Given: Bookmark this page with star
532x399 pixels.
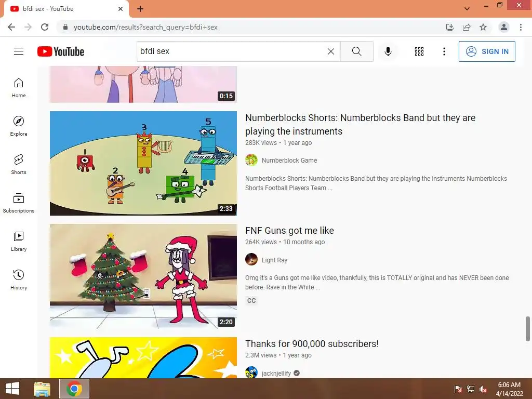Looking at the screenshot, I should (x=483, y=27).
